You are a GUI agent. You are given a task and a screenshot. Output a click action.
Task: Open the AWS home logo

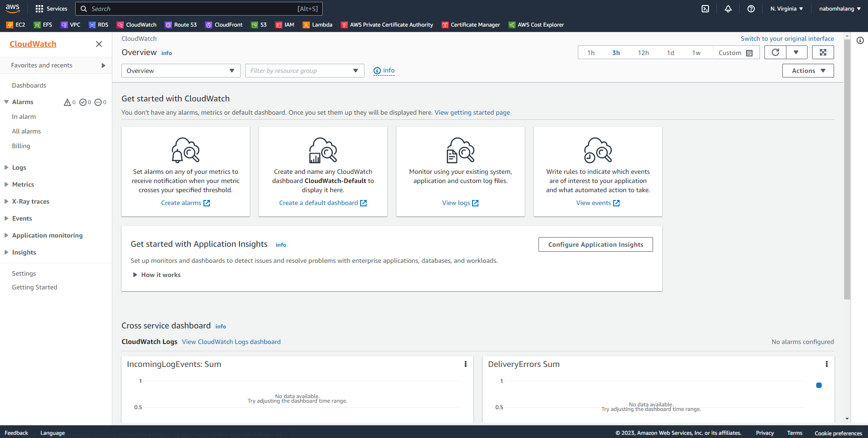pyautogui.click(x=13, y=8)
